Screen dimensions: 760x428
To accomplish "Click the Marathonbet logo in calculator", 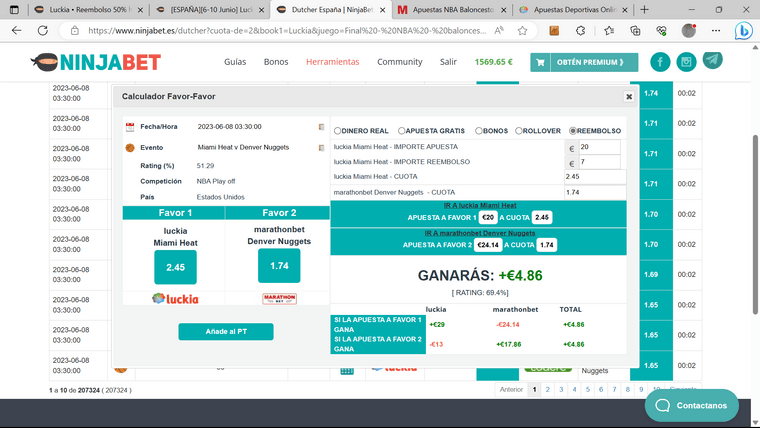I will tap(279, 299).
